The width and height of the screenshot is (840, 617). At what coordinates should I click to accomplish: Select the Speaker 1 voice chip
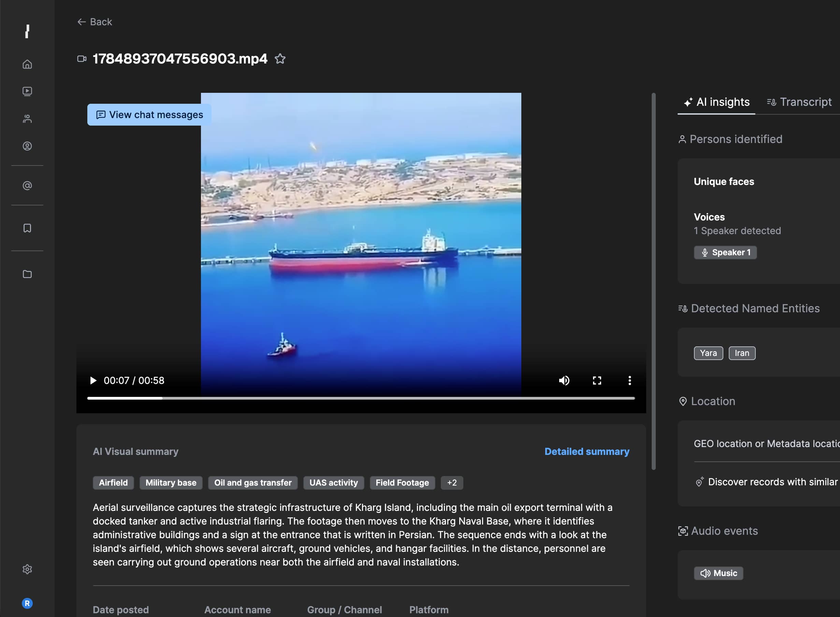tap(725, 253)
